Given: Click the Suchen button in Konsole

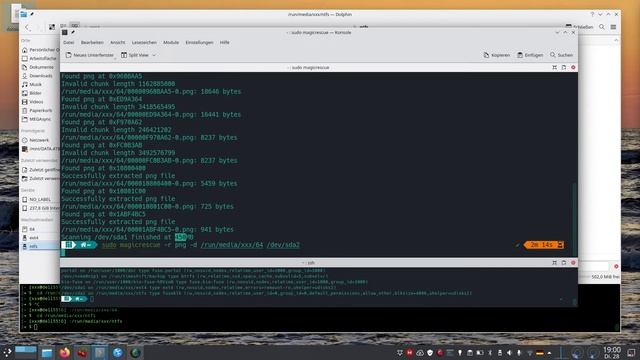Looking at the screenshot, I should click(x=561, y=55).
